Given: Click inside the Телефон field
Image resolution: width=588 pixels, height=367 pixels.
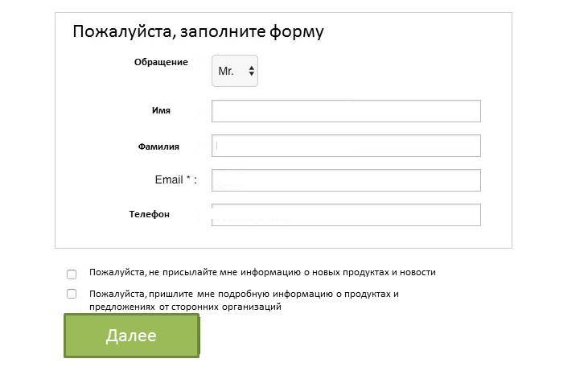Looking at the screenshot, I should click(346, 215).
